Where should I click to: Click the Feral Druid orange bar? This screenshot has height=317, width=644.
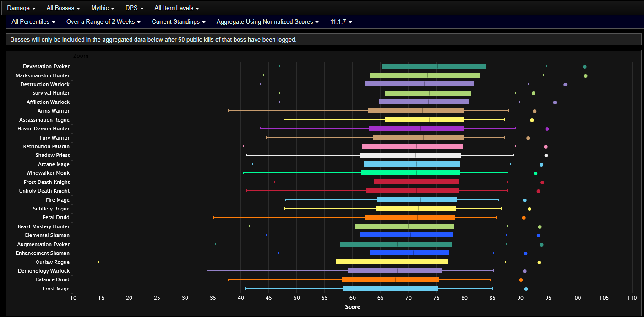click(x=410, y=217)
